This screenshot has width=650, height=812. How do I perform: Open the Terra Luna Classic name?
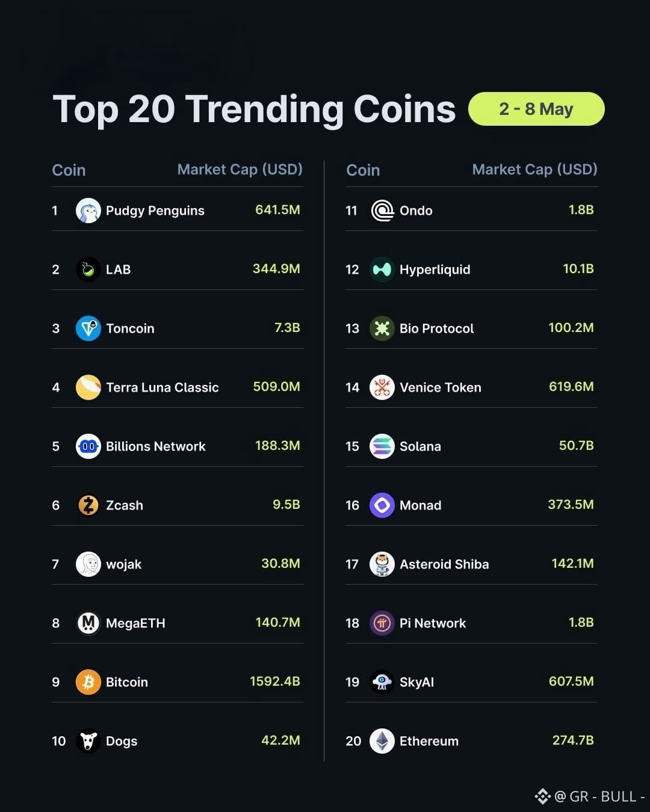(x=162, y=387)
